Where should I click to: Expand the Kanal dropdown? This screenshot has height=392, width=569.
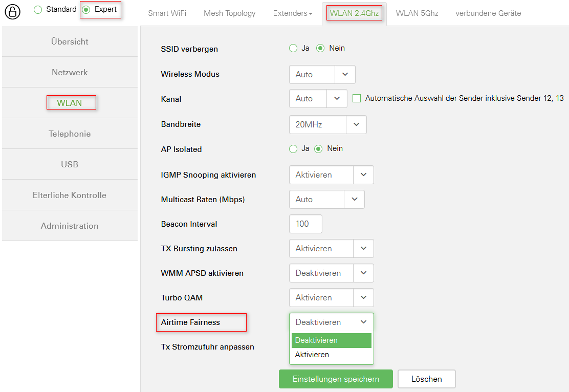(318, 99)
